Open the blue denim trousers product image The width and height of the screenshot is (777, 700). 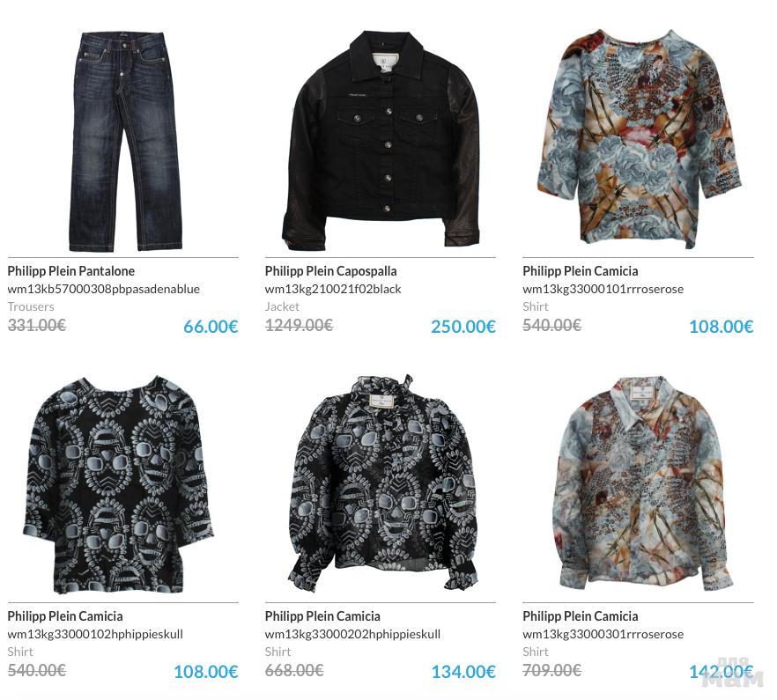pyautogui.click(x=126, y=141)
